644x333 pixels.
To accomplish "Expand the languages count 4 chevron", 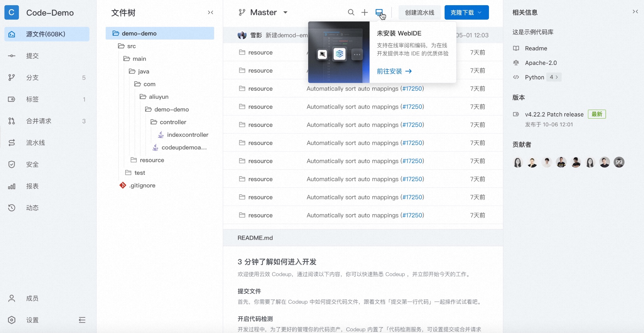I will [554, 77].
